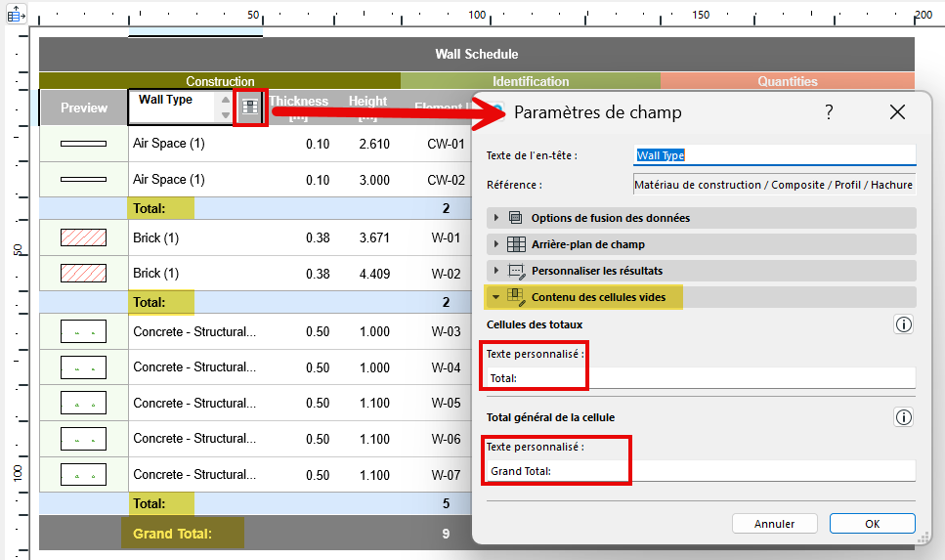Click the Options de fusion des données icon

[x=515, y=218]
